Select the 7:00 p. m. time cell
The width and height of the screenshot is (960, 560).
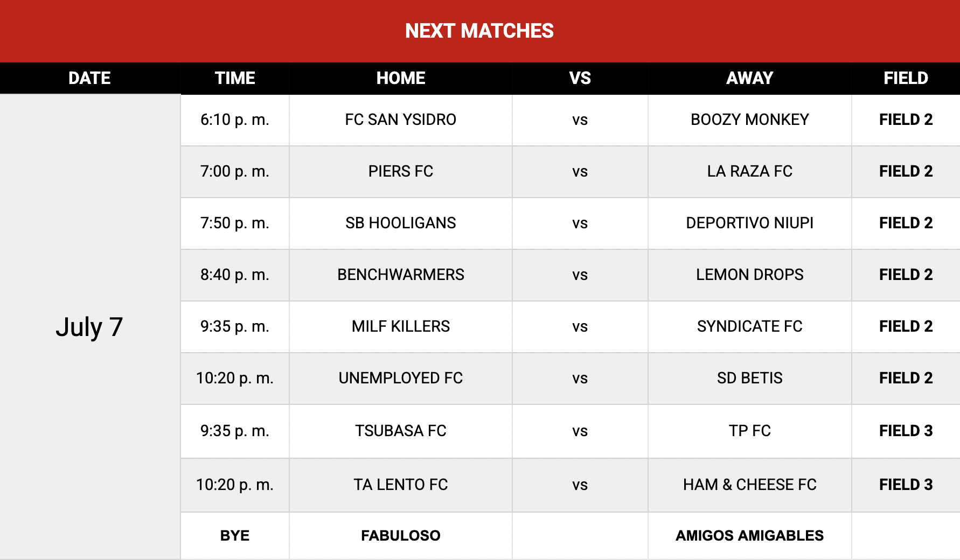pyautogui.click(x=235, y=171)
